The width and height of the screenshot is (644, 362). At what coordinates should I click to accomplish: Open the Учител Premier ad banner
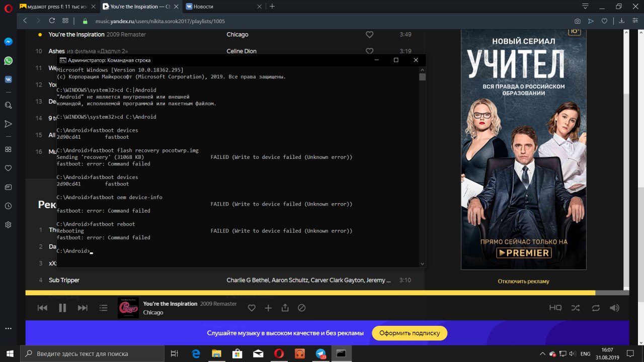pos(523,149)
